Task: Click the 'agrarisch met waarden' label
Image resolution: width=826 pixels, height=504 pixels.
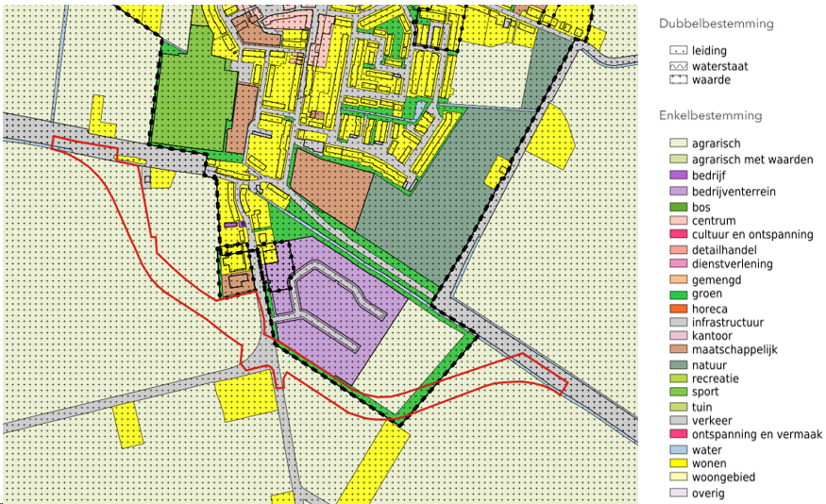Action: point(752,160)
